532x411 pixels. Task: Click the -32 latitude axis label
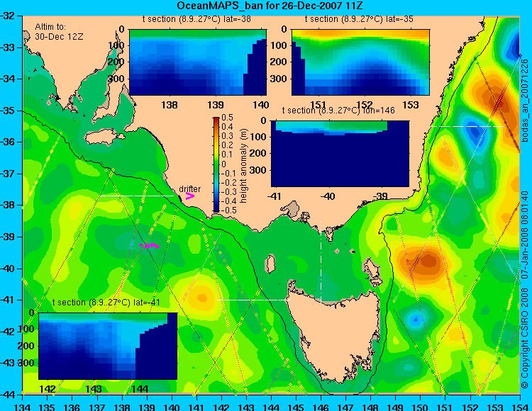pyautogui.click(x=8, y=16)
